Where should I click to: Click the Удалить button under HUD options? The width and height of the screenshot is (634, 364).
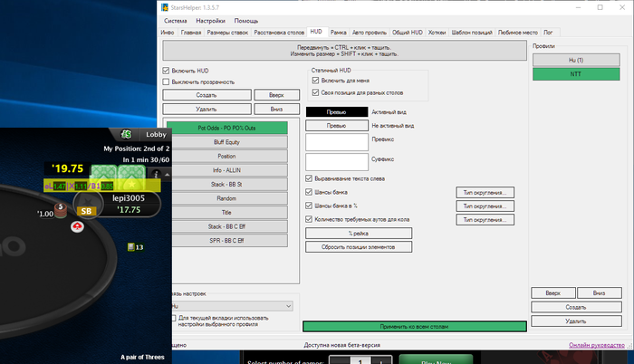pyautogui.click(x=207, y=110)
